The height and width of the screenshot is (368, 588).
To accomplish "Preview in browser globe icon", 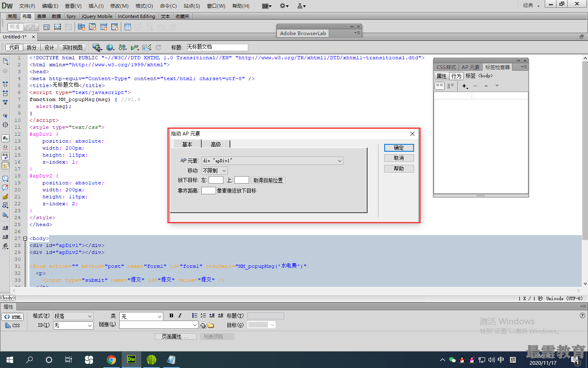I will tap(110, 47).
